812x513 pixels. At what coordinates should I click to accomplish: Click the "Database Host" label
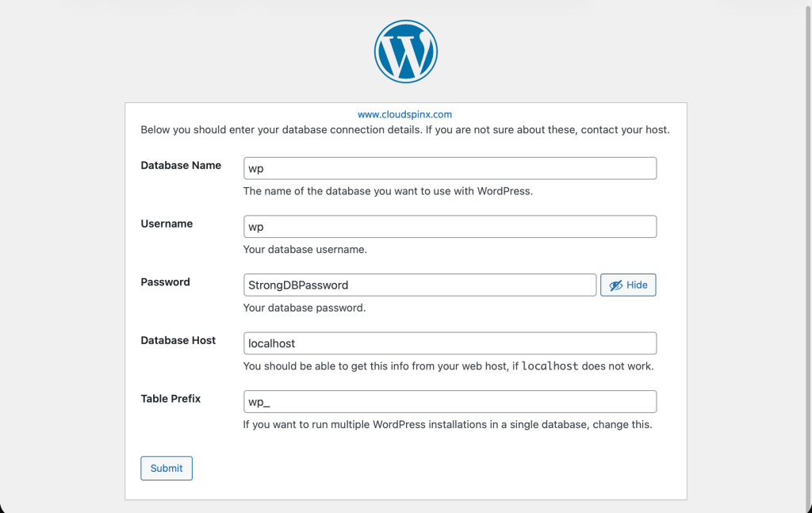coord(178,340)
